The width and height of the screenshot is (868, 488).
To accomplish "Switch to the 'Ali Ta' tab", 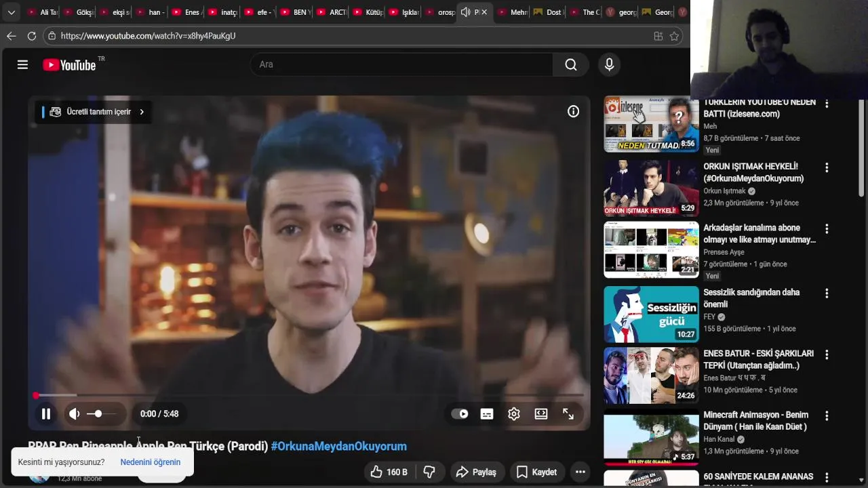I will tap(43, 12).
